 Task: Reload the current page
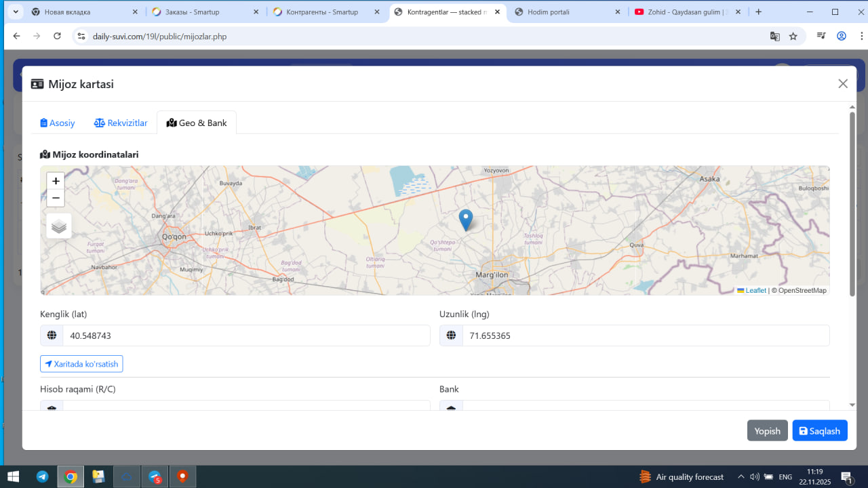tap(57, 36)
